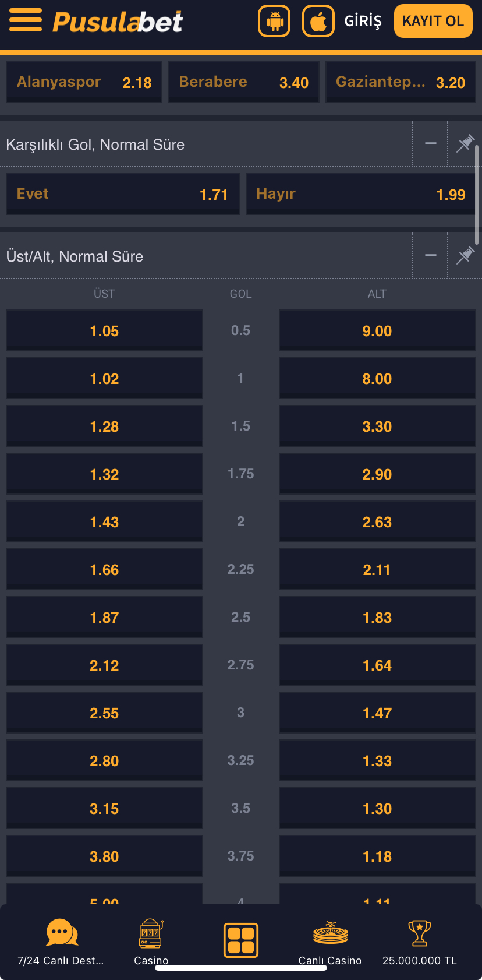Pin the Üst/Alt Normal Süre market
This screenshot has height=980, width=482.
click(465, 255)
